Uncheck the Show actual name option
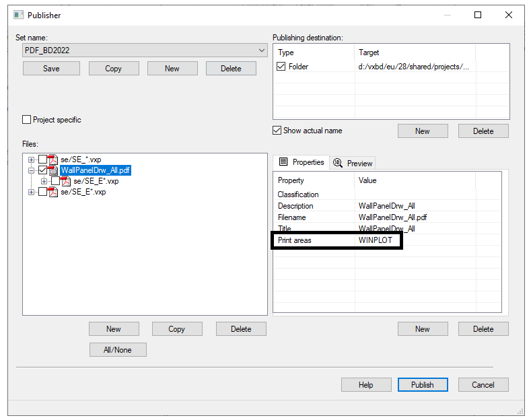531x420 pixels. [277, 131]
